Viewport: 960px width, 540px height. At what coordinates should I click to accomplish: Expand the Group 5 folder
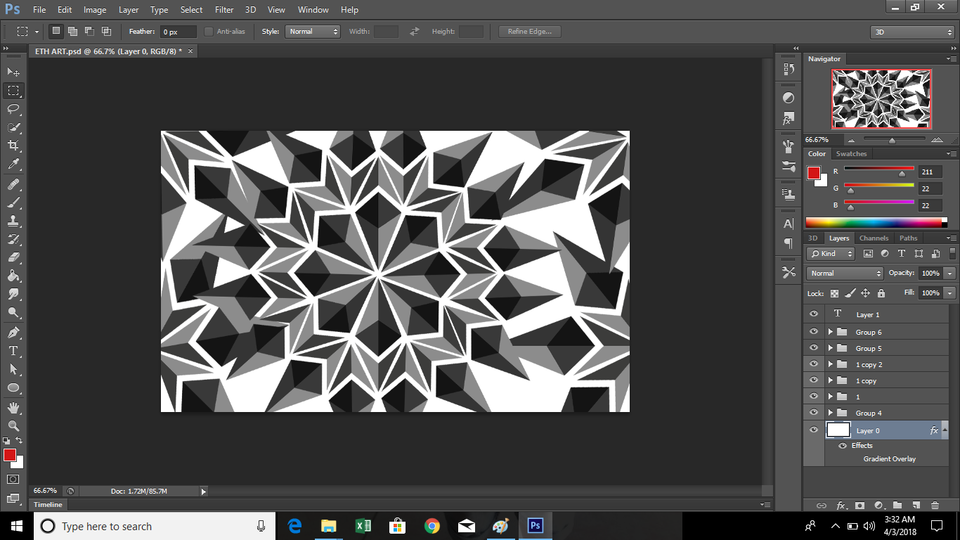(830, 349)
